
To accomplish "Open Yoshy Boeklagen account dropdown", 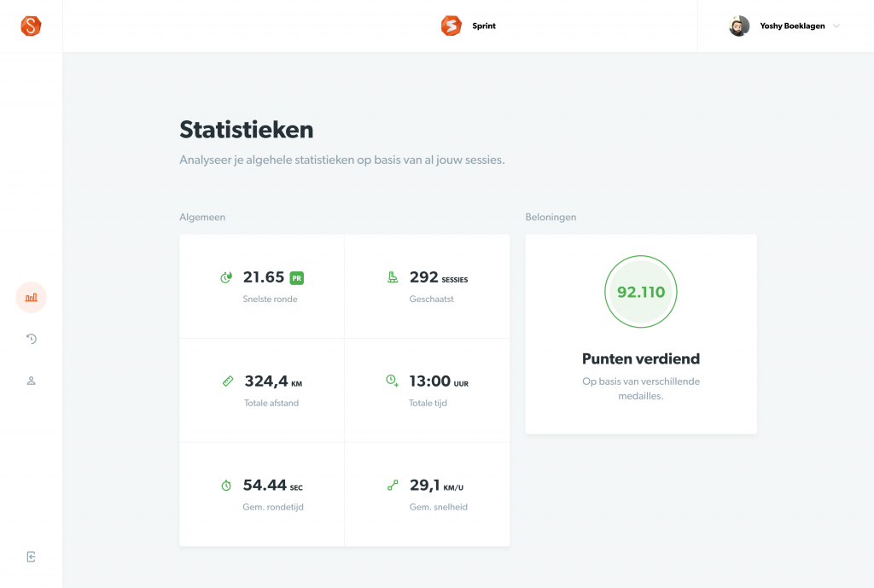I will tap(792, 26).
